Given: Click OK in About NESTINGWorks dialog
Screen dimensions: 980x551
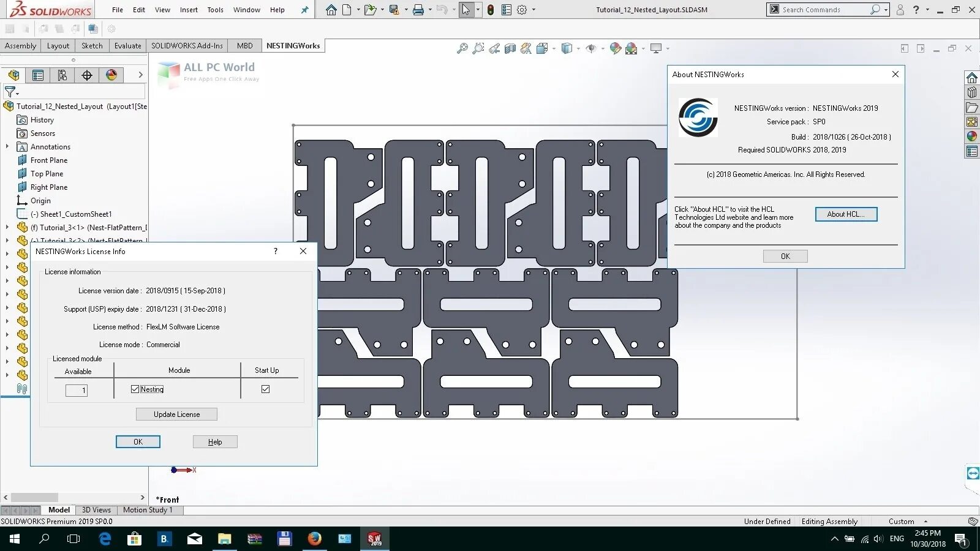Looking at the screenshot, I should click(x=785, y=257).
